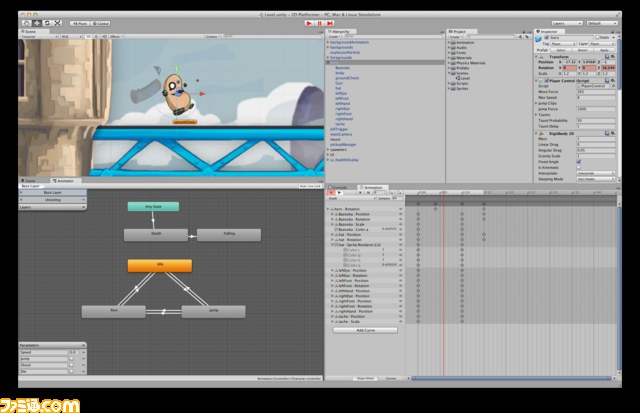Click the Add Curve button
Image resolution: width=640 pixels, height=413 pixels.
pos(365,330)
